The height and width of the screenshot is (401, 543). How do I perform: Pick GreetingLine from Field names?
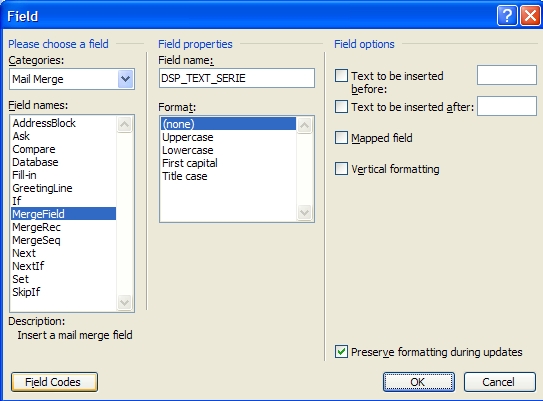(42, 188)
